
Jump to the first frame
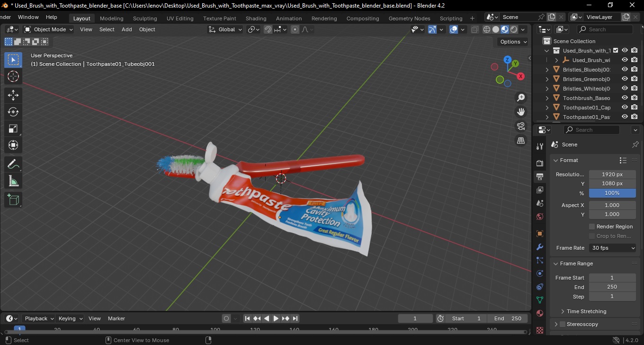pyautogui.click(x=247, y=318)
